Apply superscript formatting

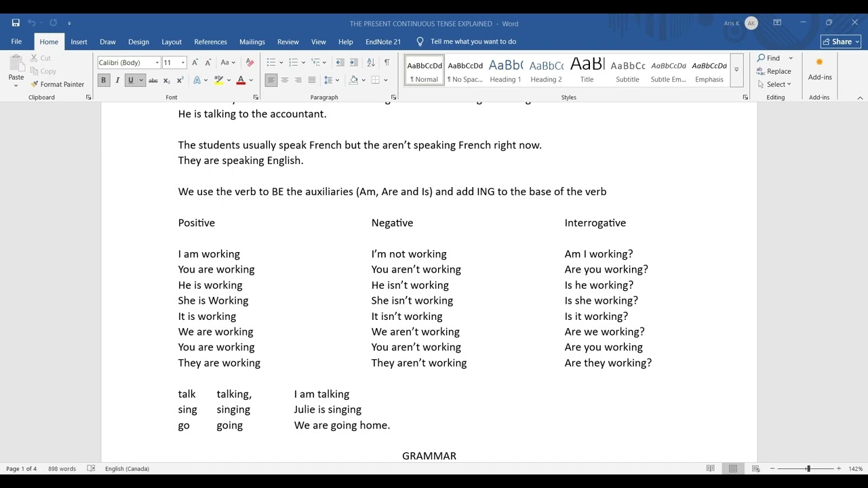coord(180,80)
